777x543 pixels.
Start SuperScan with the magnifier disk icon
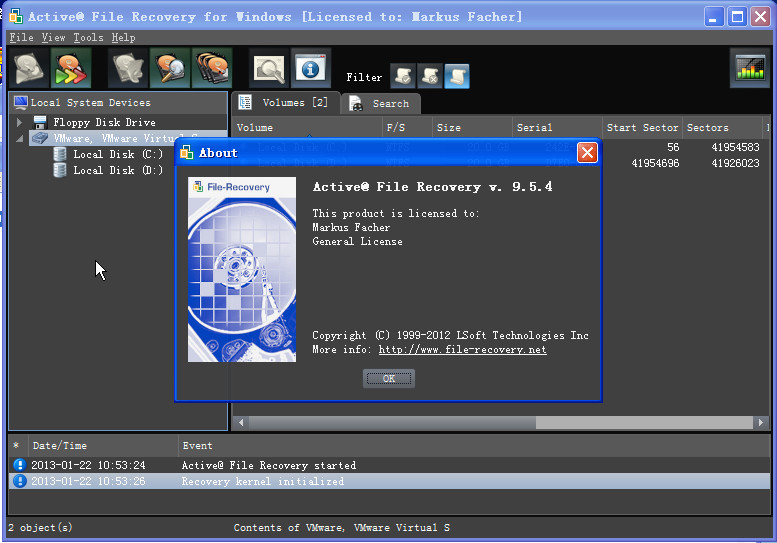point(170,68)
